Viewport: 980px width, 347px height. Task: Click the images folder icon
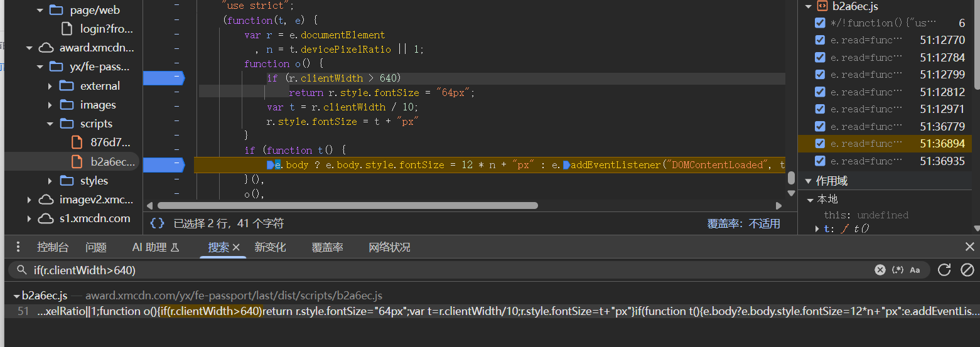pos(67,105)
